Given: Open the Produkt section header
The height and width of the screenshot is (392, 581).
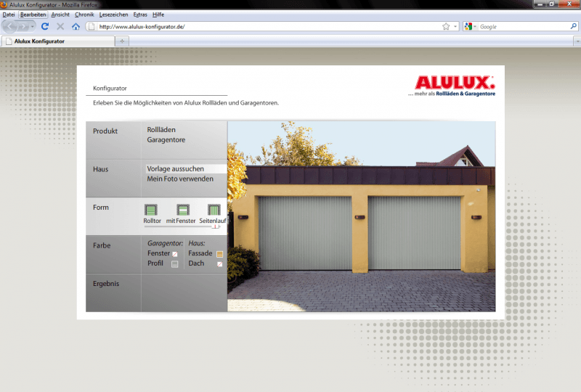Looking at the screenshot, I should (x=105, y=131).
